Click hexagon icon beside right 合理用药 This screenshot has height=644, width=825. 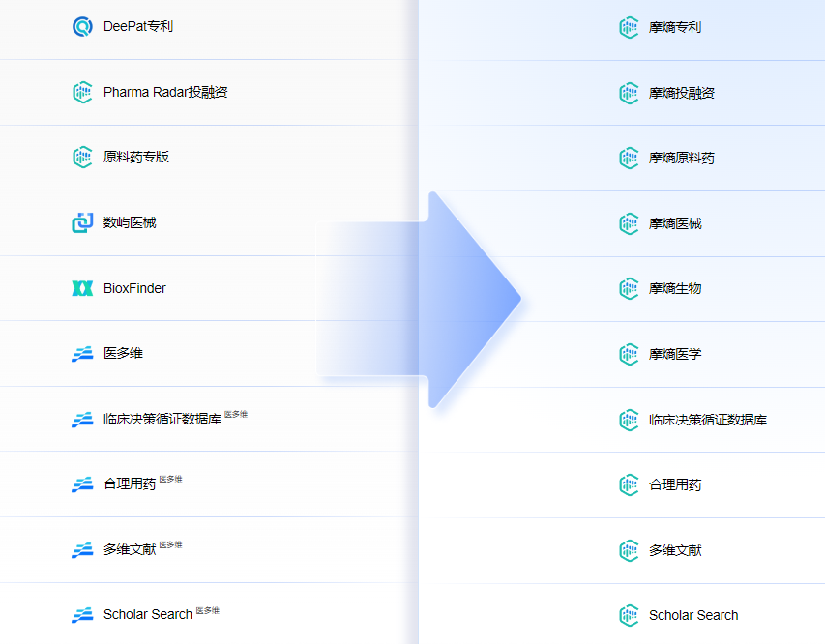629,485
